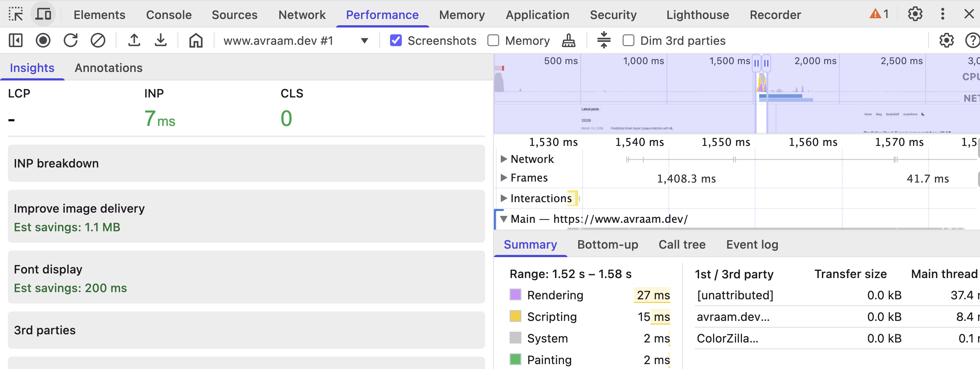
Task: Save the profile using the download icon
Action: 160,40
